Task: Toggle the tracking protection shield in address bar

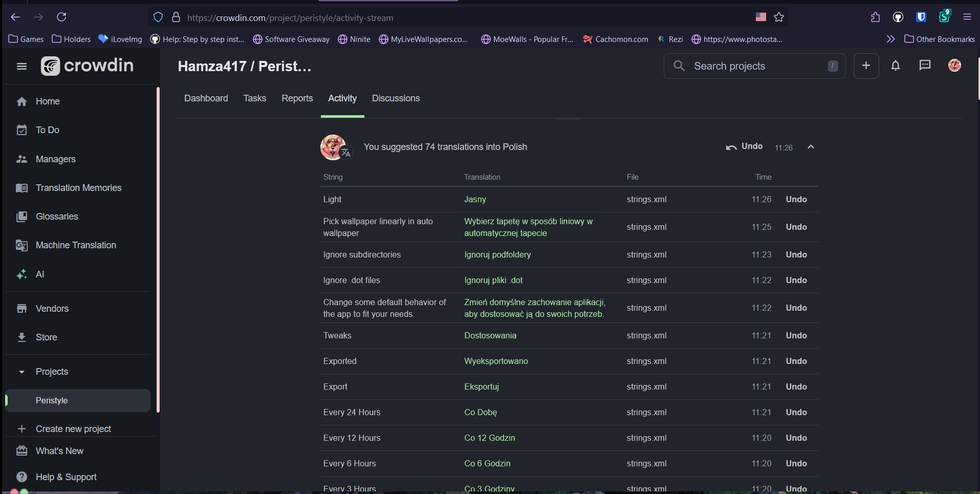Action: click(158, 17)
